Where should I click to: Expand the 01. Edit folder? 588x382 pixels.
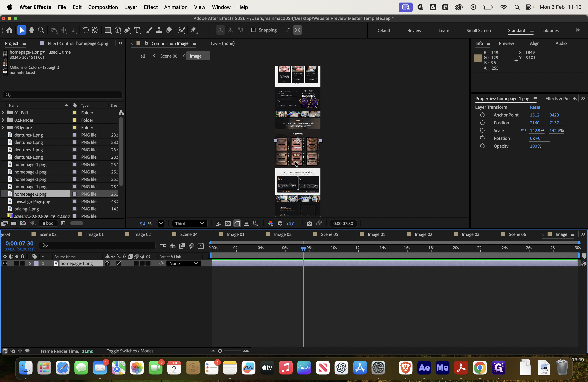3,113
